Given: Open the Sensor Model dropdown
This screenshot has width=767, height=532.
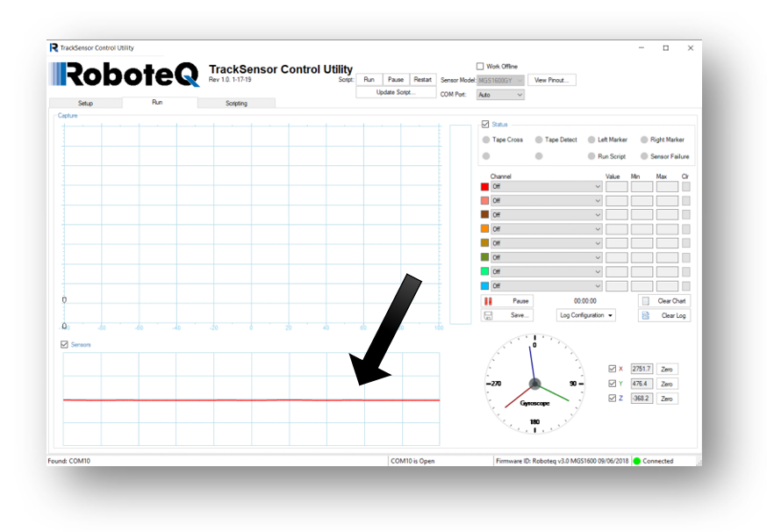Looking at the screenshot, I should point(500,80).
